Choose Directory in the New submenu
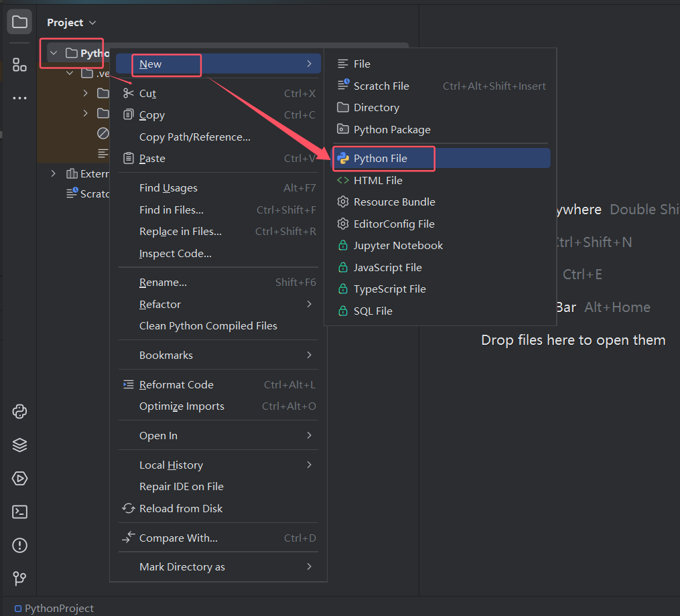The width and height of the screenshot is (680, 616). [376, 108]
